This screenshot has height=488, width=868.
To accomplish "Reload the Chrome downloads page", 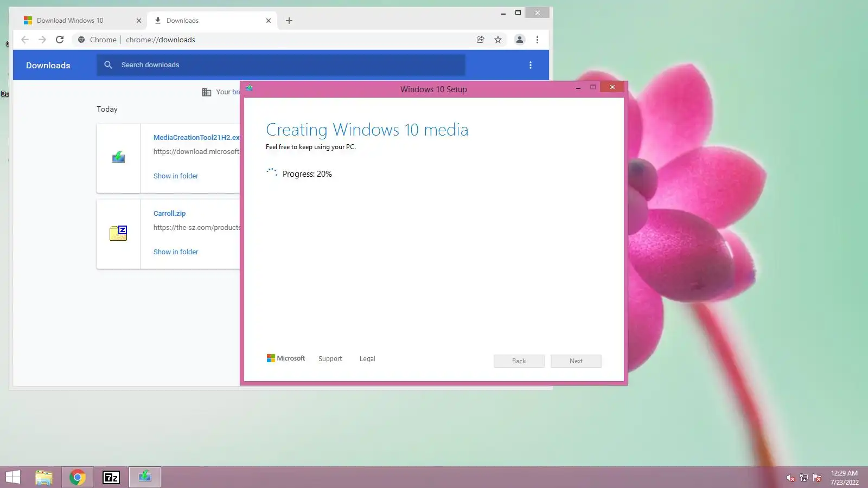I will pyautogui.click(x=60, y=40).
